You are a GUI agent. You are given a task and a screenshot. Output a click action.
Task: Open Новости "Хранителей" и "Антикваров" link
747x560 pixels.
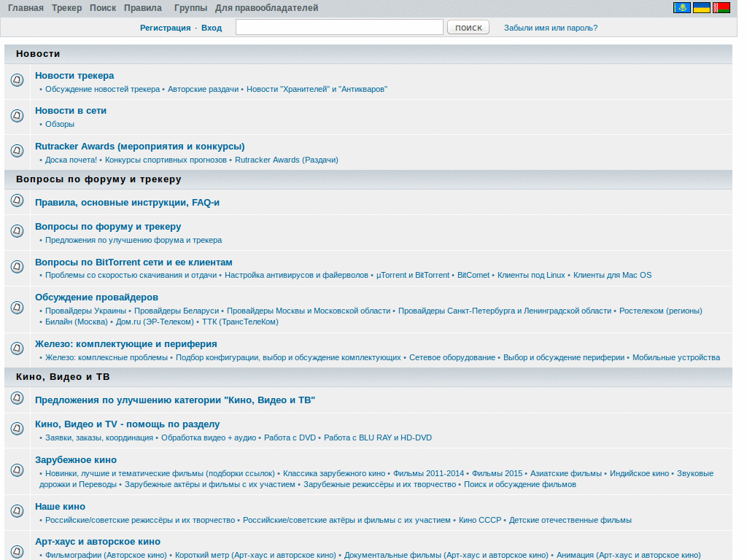tap(317, 89)
